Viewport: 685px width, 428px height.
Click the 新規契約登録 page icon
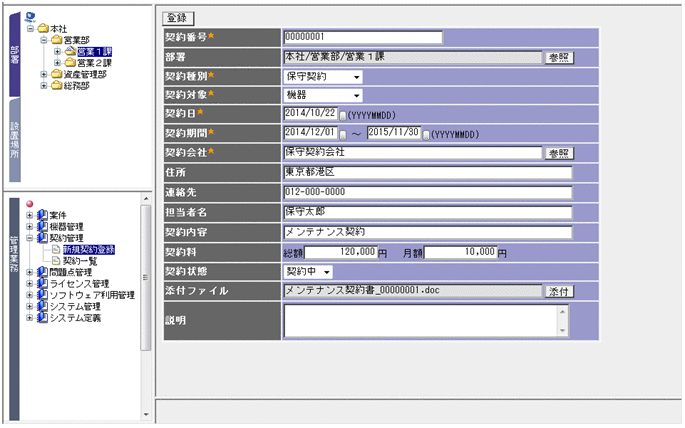click(x=56, y=249)
